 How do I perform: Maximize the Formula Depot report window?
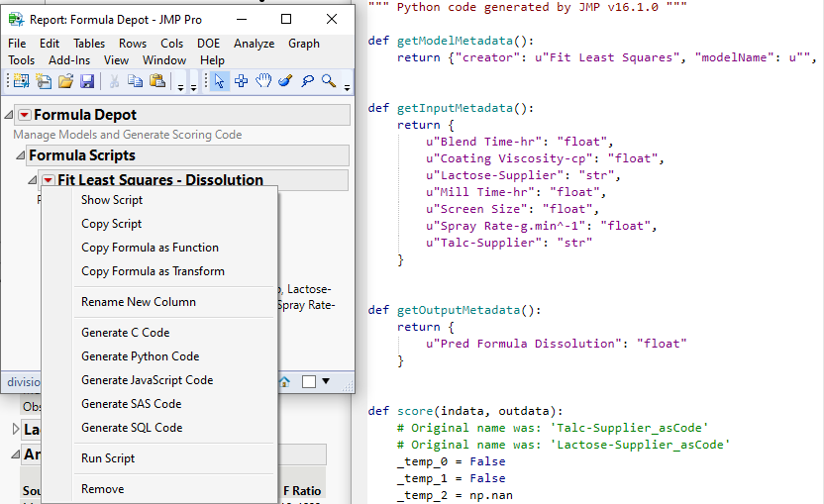286,20
